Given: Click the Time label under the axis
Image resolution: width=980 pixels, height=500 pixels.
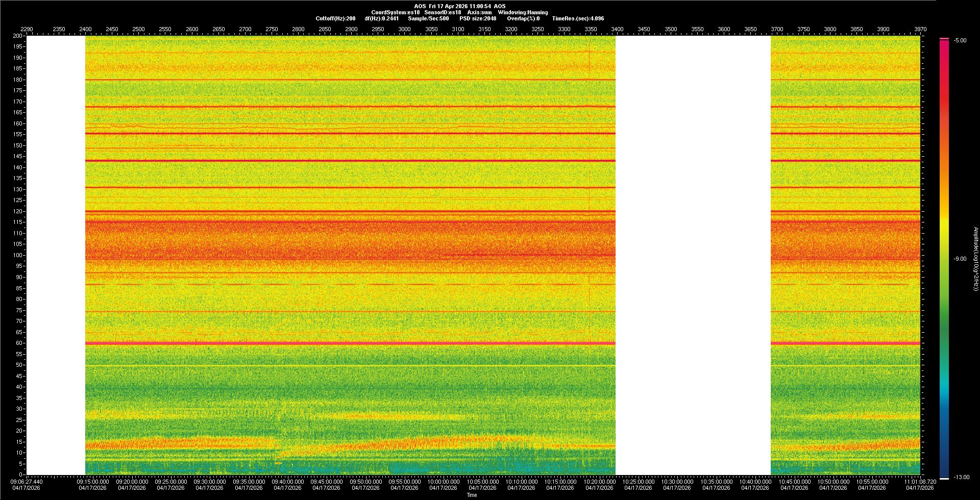Looking at the screenshot, I should pyautogui.click(x=472, y=495).
